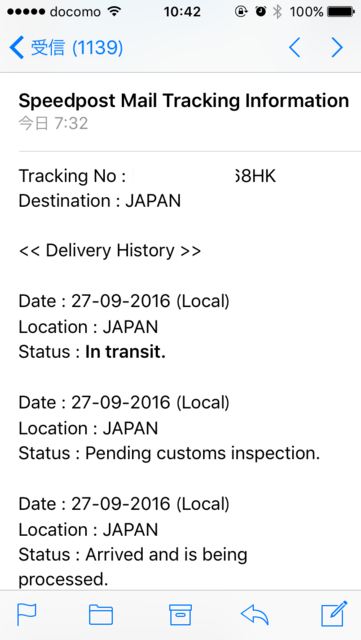Tap the tracking number ending 8HK
This screenshot has height=640, width=361.
click(204, 176)
